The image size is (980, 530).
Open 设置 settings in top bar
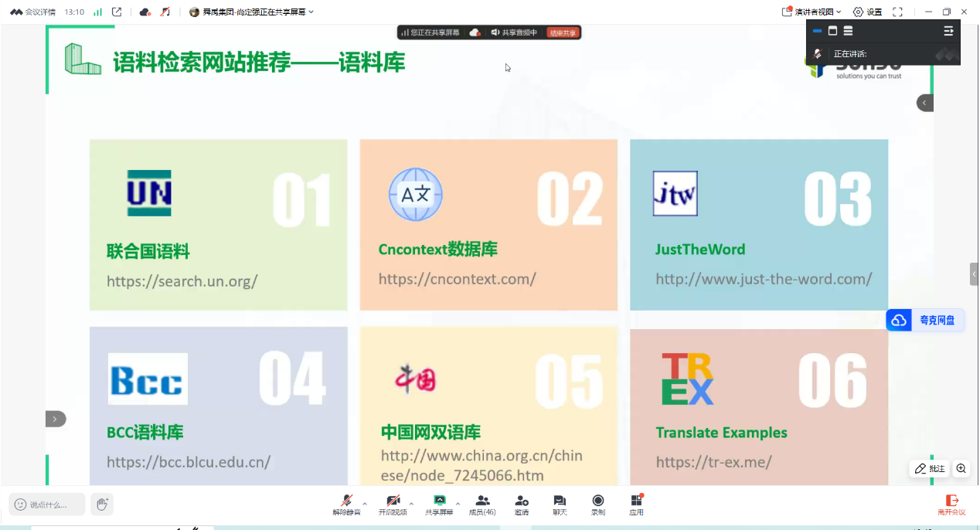click(867, 12)
